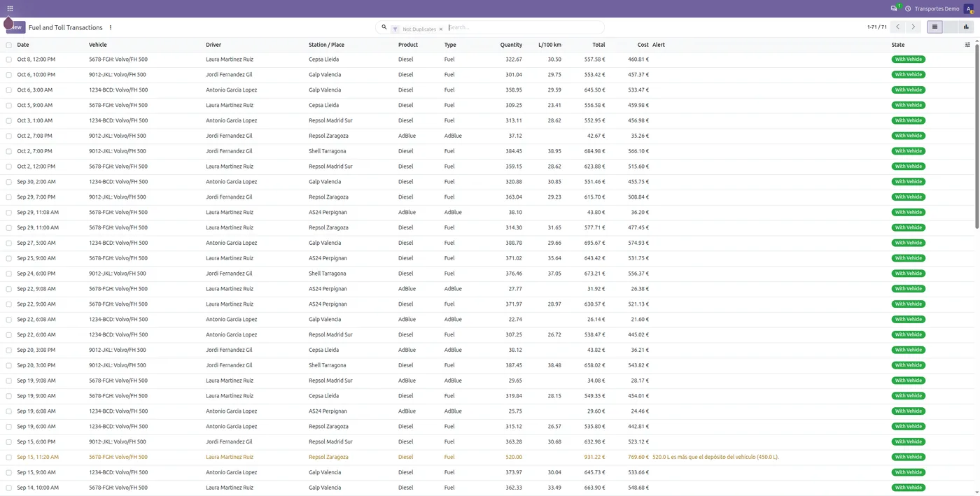Open the conversations messages icon
This screenshot has width=980, height=496.
point(894,8)
